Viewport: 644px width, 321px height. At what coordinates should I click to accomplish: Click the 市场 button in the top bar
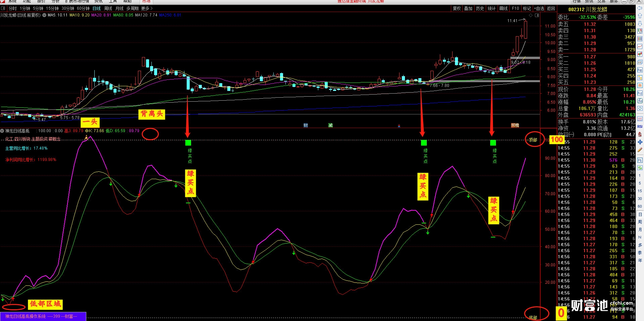(146, 1)
